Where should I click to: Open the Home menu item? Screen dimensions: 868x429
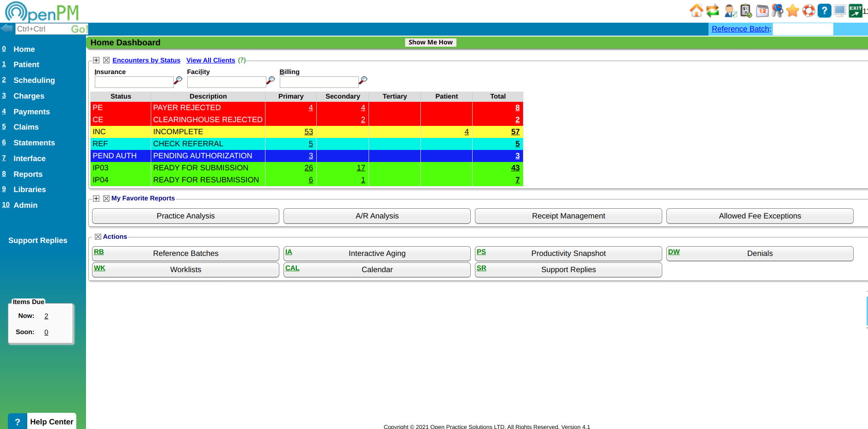pyautogui.click(x=24, y=49)
